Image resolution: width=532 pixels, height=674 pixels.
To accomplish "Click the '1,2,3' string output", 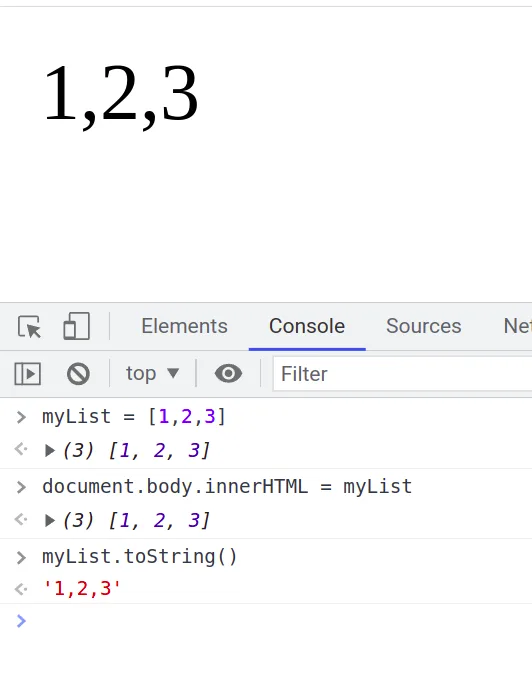I will (x=82, y=588).
